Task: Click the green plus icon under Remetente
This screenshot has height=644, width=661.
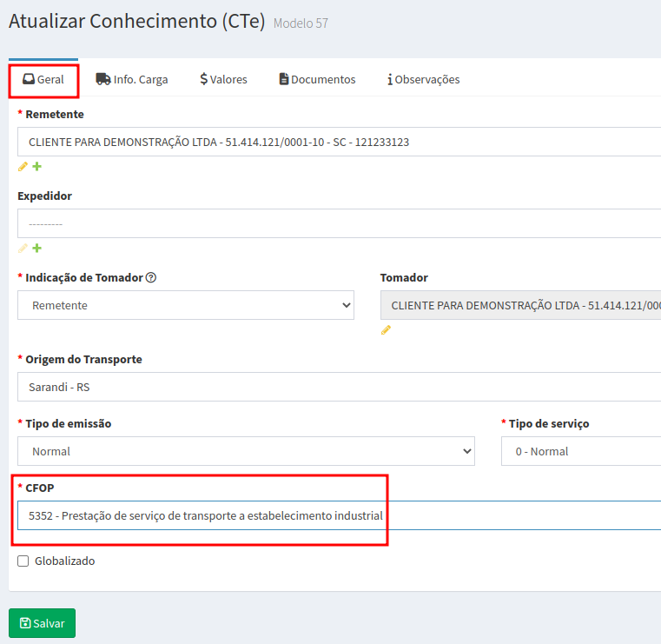Action: (x=37, y=167)
